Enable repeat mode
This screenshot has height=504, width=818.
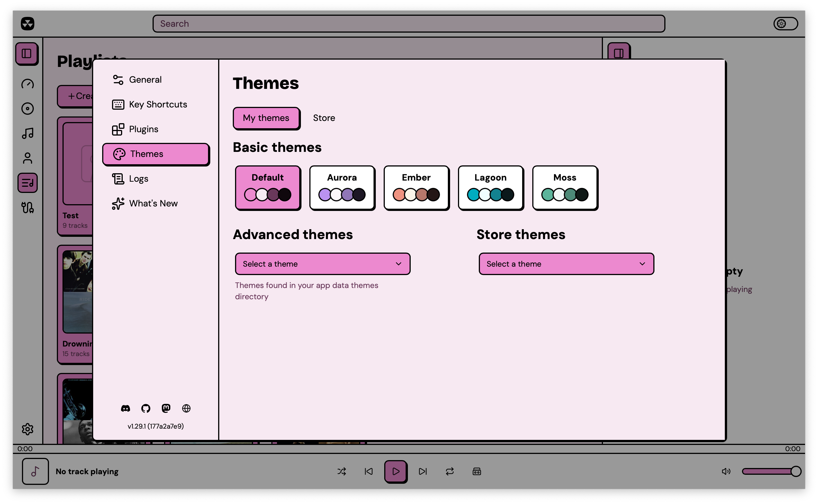point(449,471)
